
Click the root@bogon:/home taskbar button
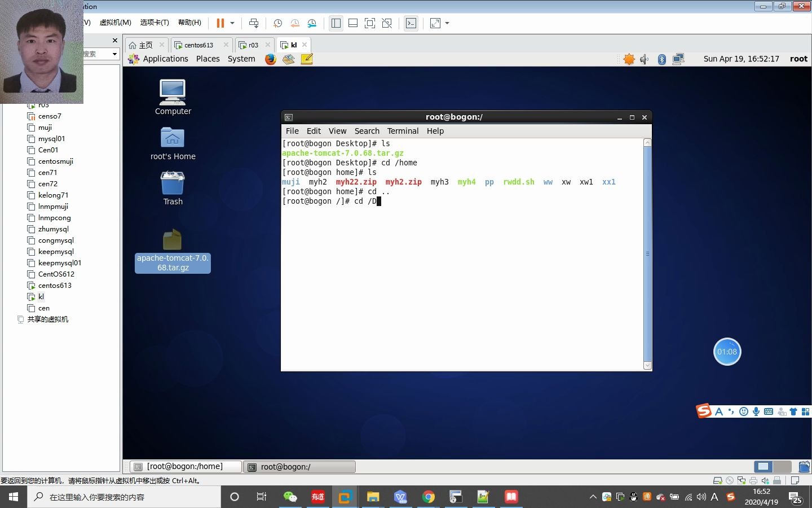pyautogui.click(x=185, y=466)
